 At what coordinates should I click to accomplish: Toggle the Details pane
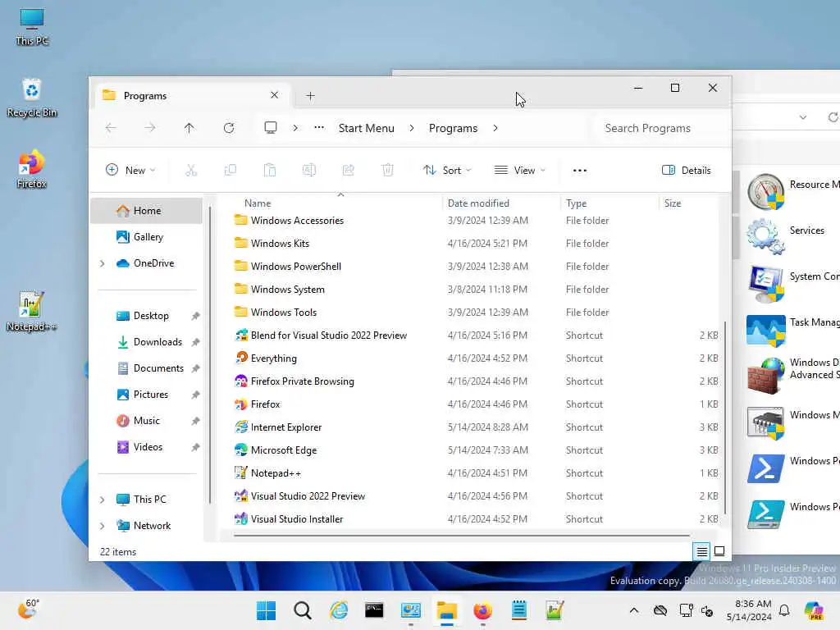(687, 171)
